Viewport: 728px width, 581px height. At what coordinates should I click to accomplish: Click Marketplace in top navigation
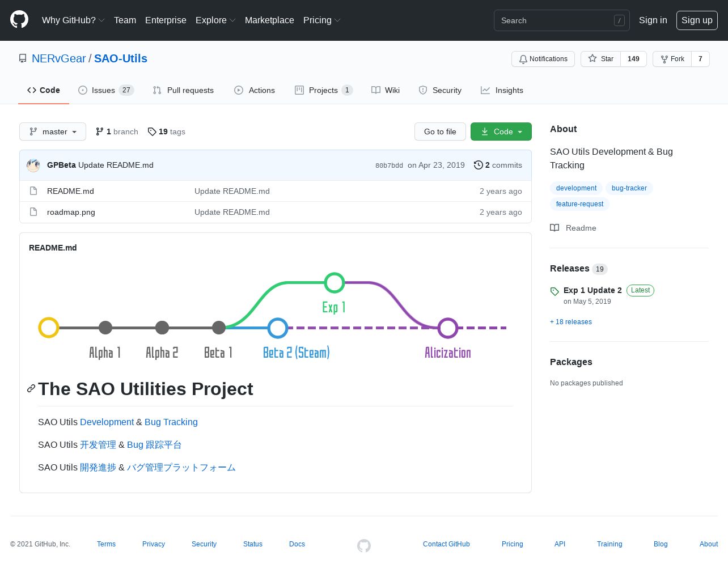click(x=269, y=20)
